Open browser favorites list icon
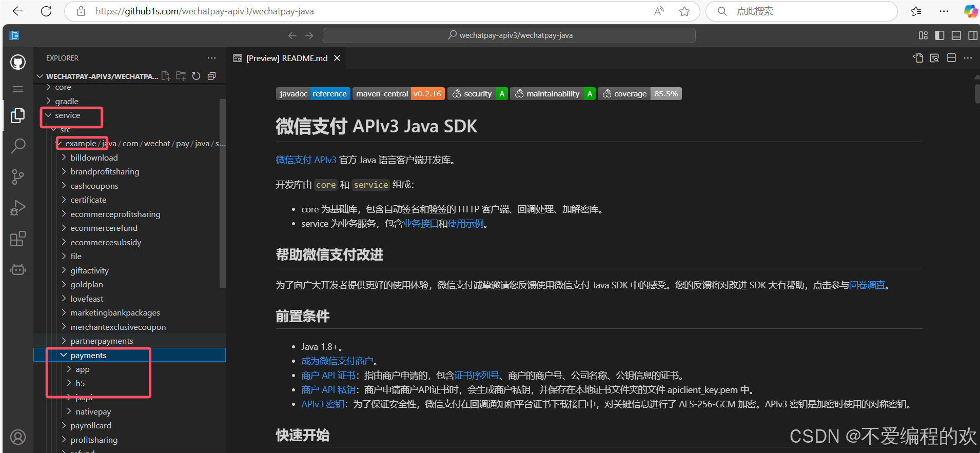Image resolution: width=980 pixels, height=453 pixels. 916,11
